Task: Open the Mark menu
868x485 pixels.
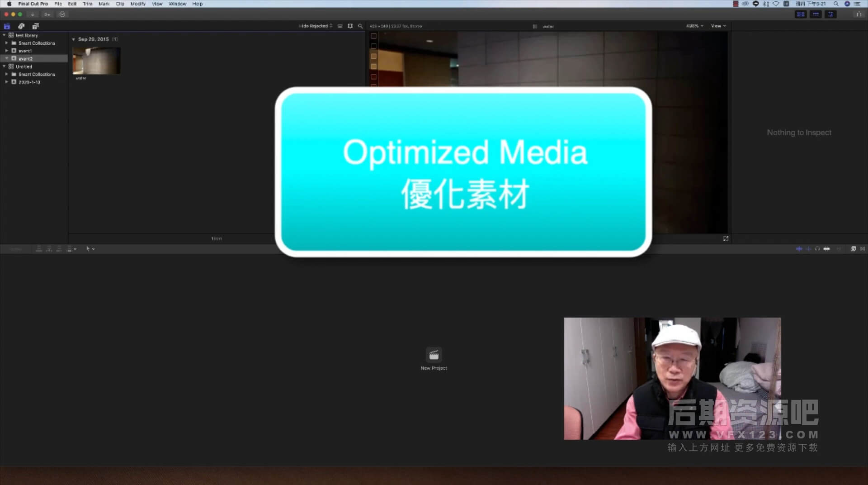Action: click(104, 4)
